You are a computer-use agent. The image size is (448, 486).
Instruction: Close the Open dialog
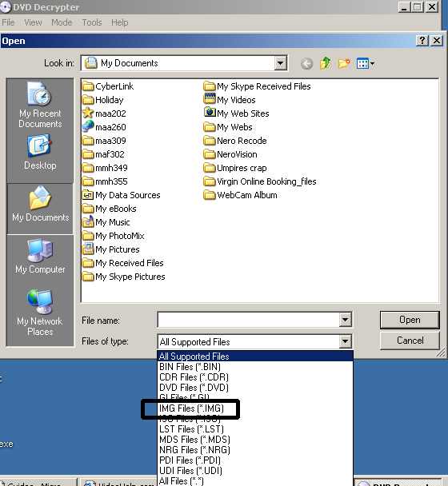click(x=437, y=40)
